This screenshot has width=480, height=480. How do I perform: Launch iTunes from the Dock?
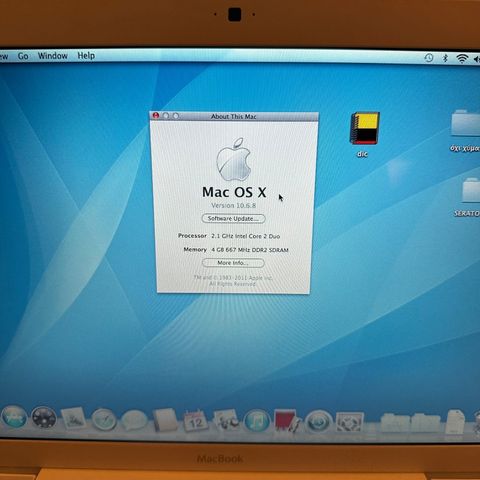pos(257,421)
